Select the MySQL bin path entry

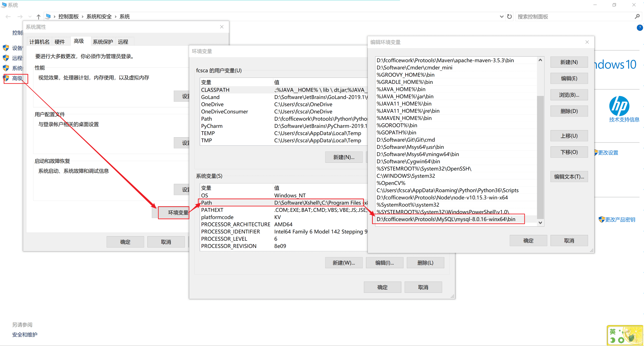click(446, 219)
